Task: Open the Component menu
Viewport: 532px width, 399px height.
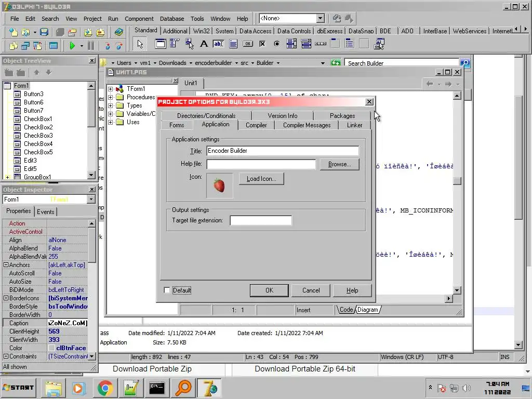Action: point(139,19)
